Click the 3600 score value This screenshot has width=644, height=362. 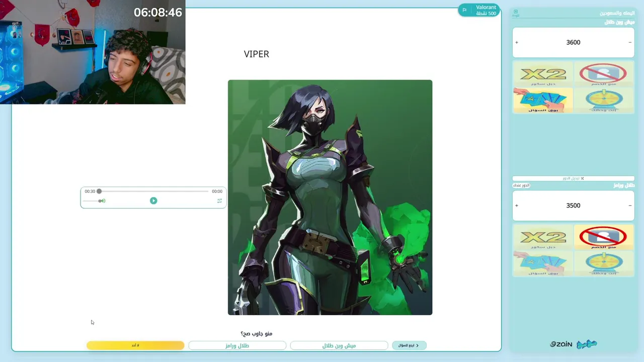point(573,42)
